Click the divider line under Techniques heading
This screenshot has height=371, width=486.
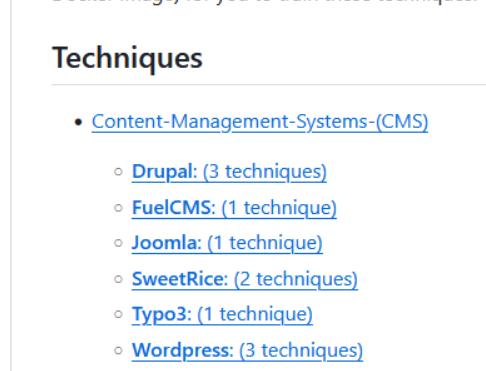(x=269, y=85)
